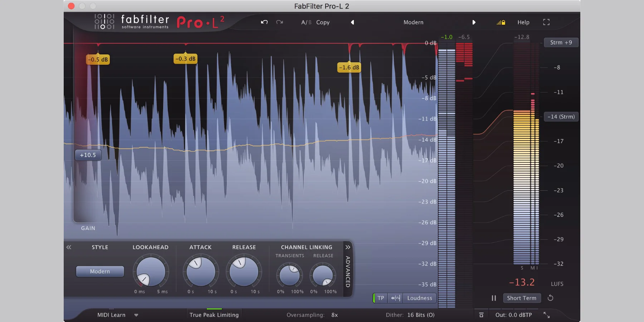The image size is (644, 322).
Task: Pause the loudness metering
Action: pos(494,298)
